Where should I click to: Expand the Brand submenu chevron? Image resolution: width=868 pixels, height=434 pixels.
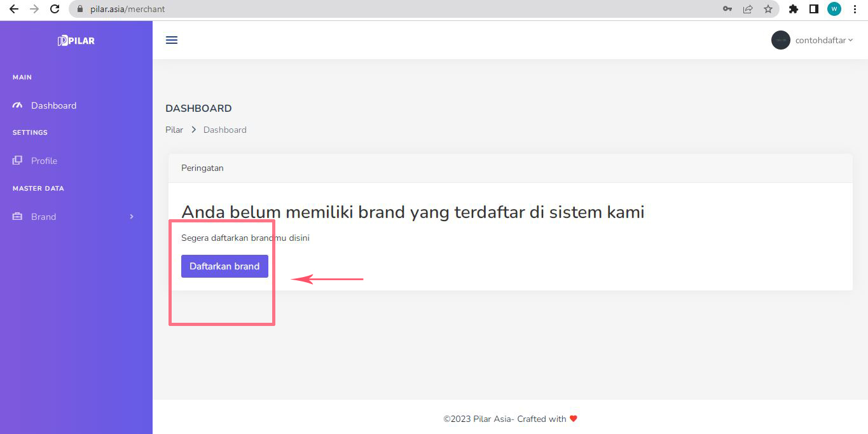[x=132, y=217]
